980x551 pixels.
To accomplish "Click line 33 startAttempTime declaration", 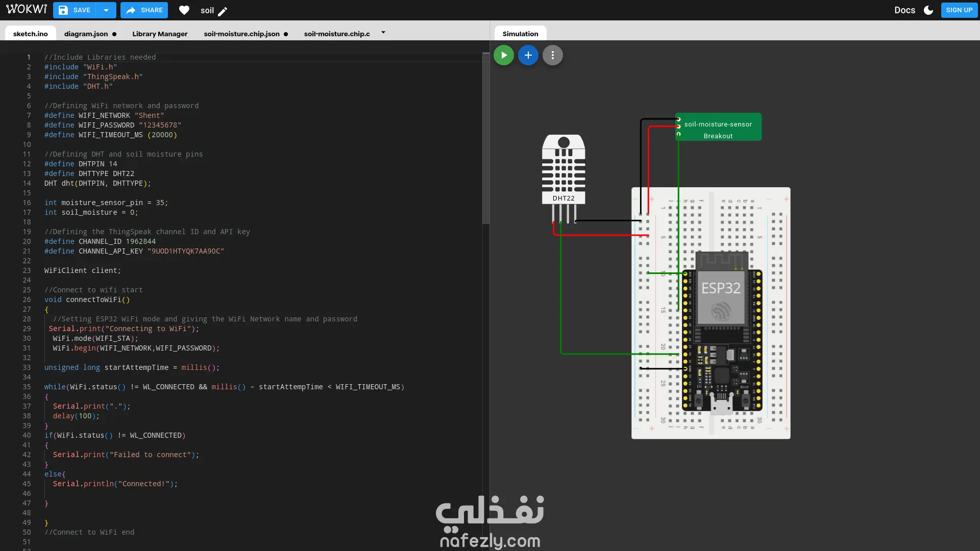I will pyautogui.click(x=132, y=367).
